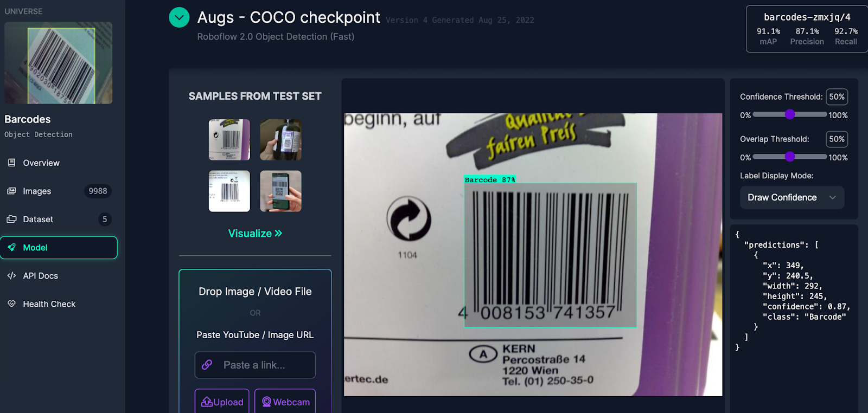Viewport: 868px width, 413px height.
Task: Click the Overlap Threshold slider handle
Action: [790, 157]
